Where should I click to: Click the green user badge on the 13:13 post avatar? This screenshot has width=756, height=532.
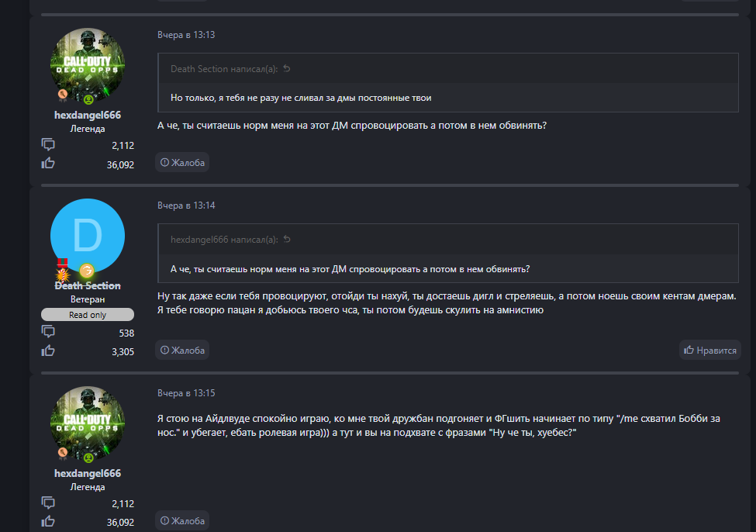point(88,99)
